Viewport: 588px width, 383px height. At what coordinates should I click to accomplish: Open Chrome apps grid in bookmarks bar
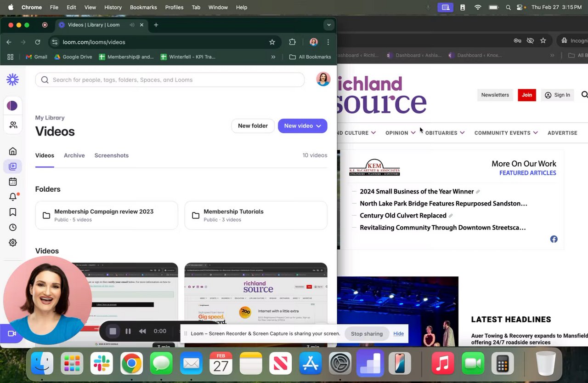[x=10, y=57]
